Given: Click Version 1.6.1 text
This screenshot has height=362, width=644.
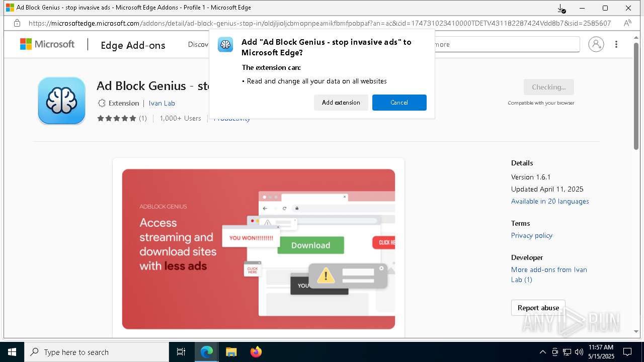Looking at the screenshot, I should 531,177.
